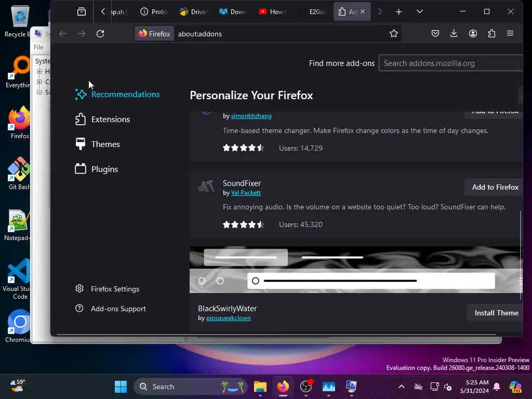The image size is (532, 399).
Task: Click Firefox icon on the taskbar
Action: (283, 387)
